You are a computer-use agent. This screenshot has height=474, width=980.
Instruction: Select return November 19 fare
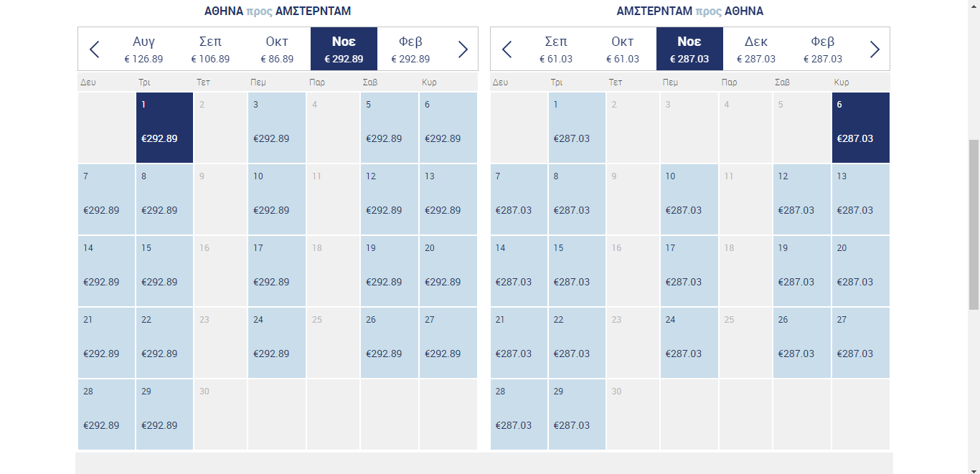(x=802, y=271)
